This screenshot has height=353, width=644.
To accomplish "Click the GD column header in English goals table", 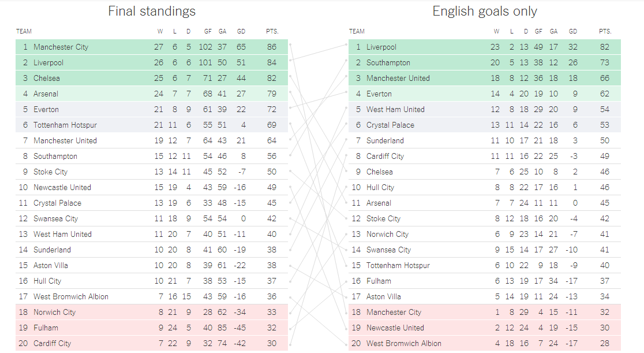I will pyautogui.click(x=573, y=31).
